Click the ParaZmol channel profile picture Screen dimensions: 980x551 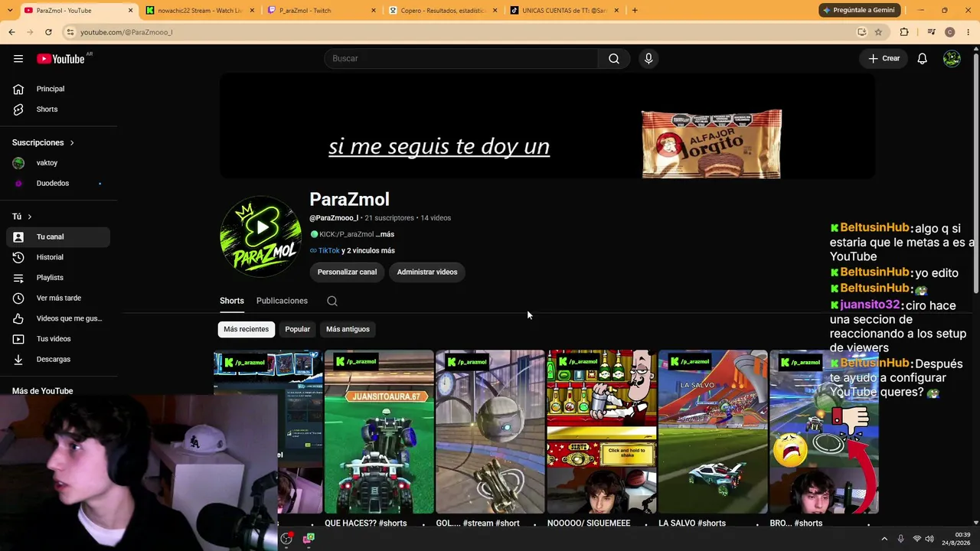(260, 236)
